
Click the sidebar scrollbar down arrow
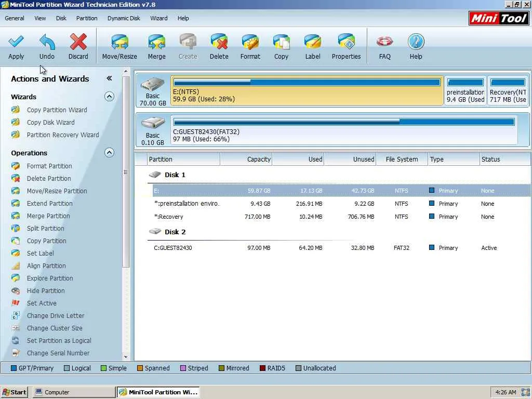[x=126, y=357]
